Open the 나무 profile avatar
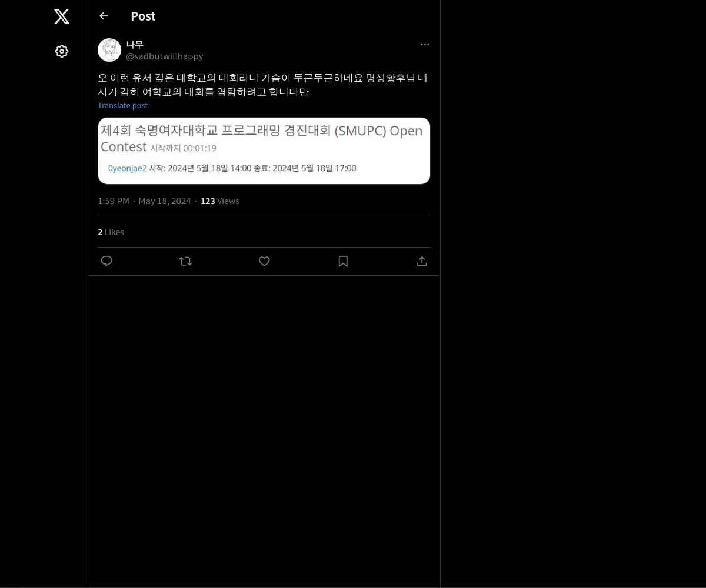This screenshot has height=588, width=706. [109, 50]
